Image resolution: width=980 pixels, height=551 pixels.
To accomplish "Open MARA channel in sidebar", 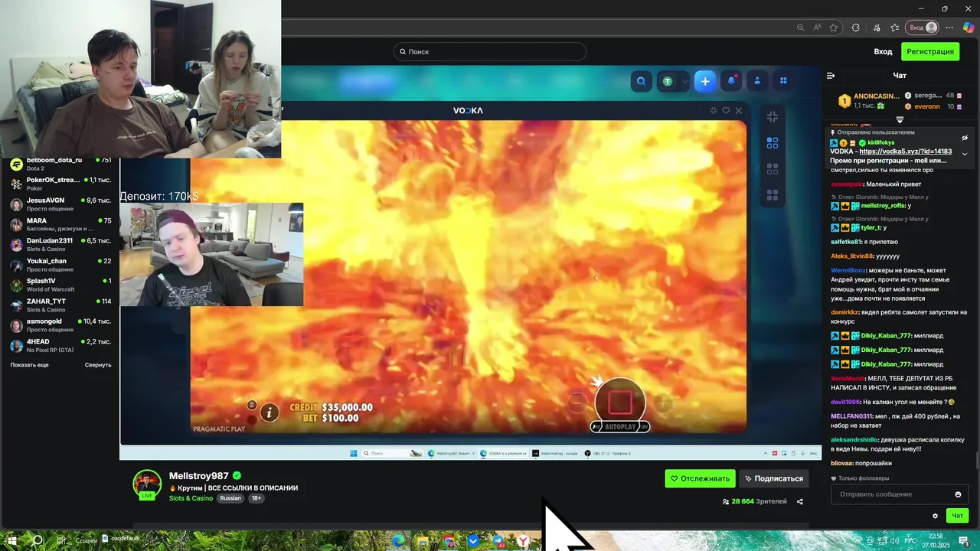I will coord(61,224).
